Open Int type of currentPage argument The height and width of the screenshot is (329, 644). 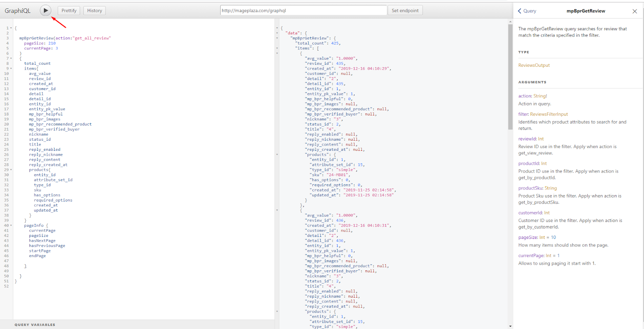pyautogui.click(x=549, y=255)
